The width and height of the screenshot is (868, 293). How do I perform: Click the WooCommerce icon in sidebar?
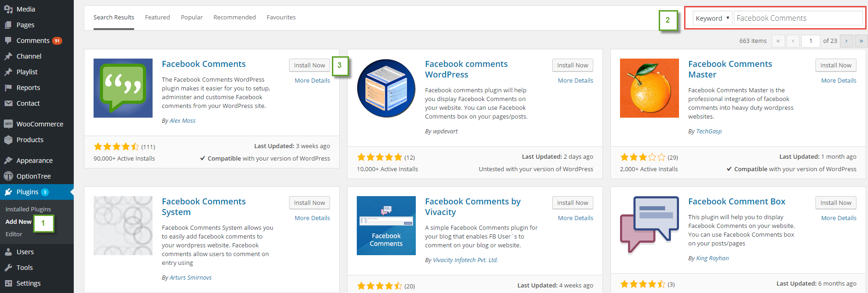click(x=8, y=124)
